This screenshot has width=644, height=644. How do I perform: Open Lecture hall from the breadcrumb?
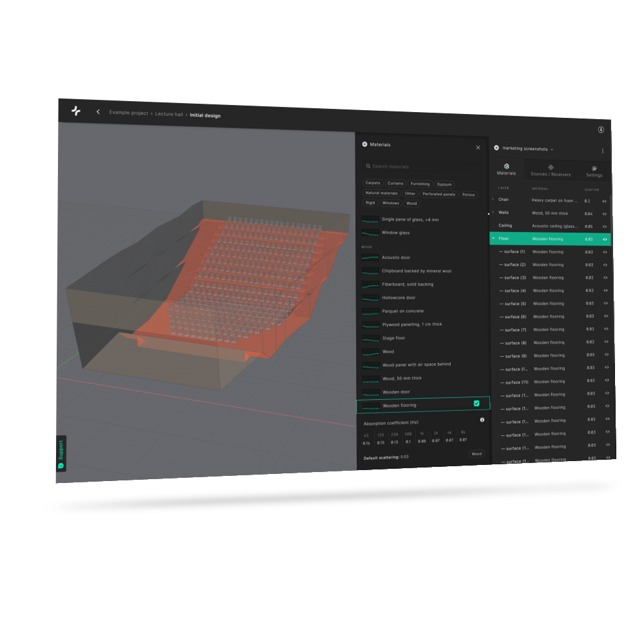(169, 113)
